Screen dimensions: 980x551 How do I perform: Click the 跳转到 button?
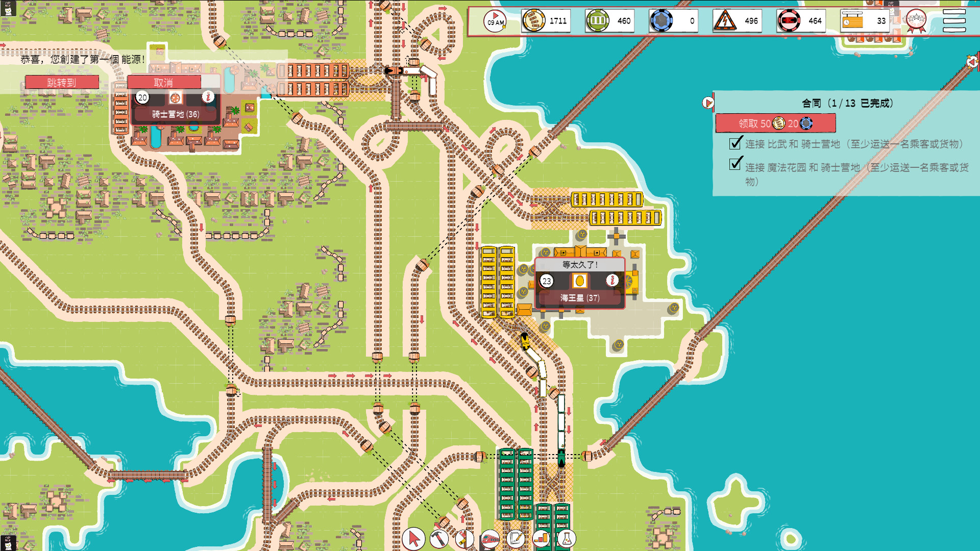click(61, 82)
